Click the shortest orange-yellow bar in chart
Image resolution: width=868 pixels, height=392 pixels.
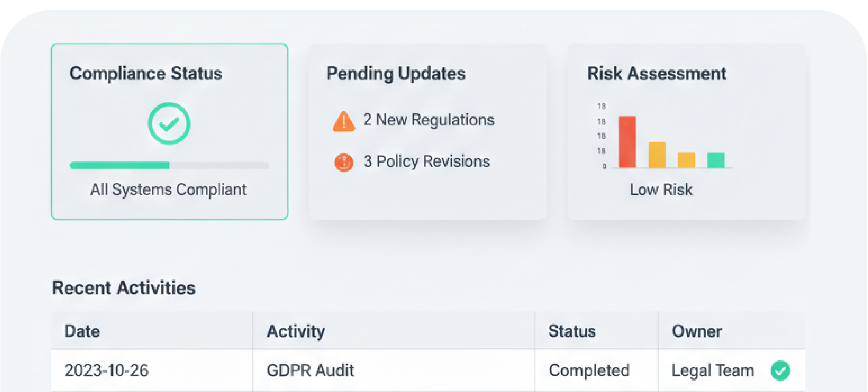[686, 160]
